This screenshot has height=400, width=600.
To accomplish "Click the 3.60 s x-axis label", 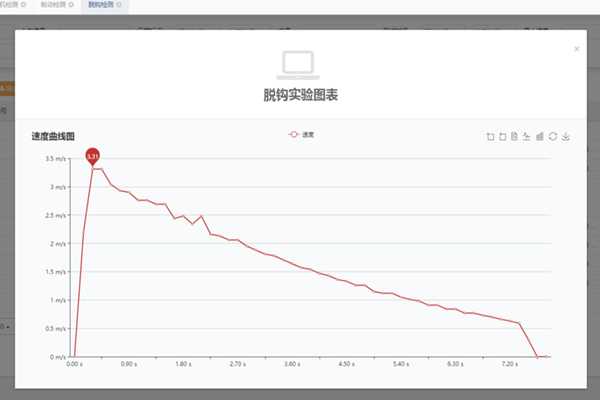I will point(293,365).
